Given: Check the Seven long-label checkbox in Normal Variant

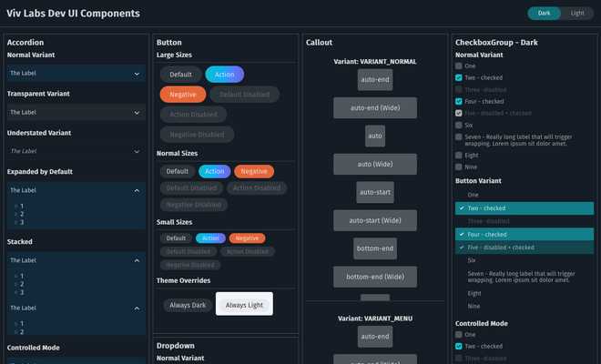Looking at the screenshot, I should click(459, 137).
